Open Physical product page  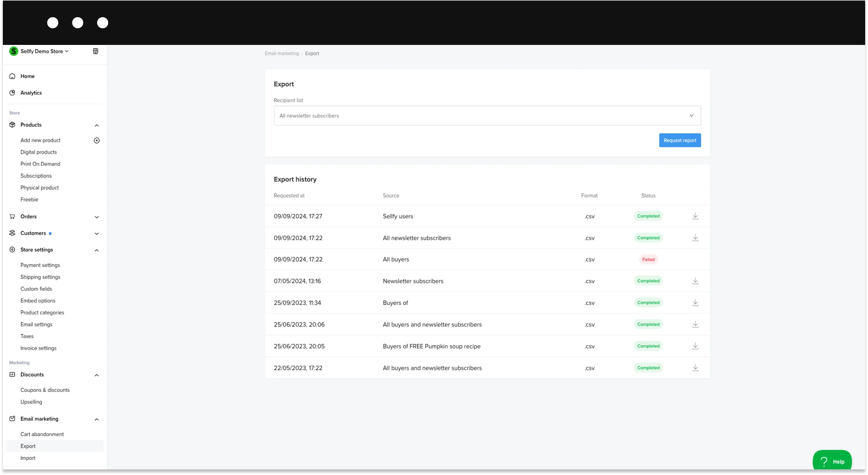pos(40,188)
